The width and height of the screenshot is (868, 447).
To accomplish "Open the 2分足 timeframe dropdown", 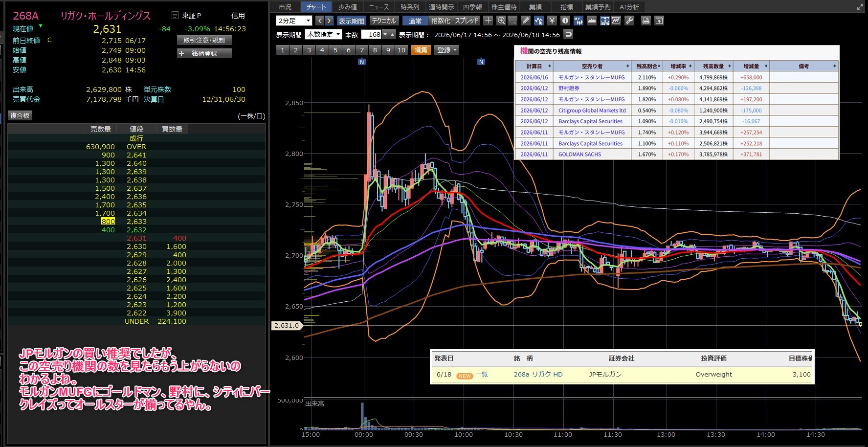I will [x=294, y=21].
